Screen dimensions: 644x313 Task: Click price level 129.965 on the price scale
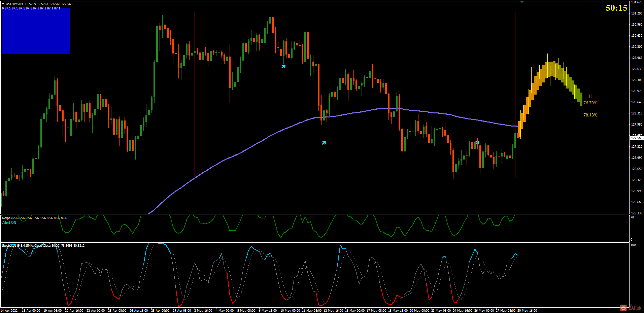point(637,58)
